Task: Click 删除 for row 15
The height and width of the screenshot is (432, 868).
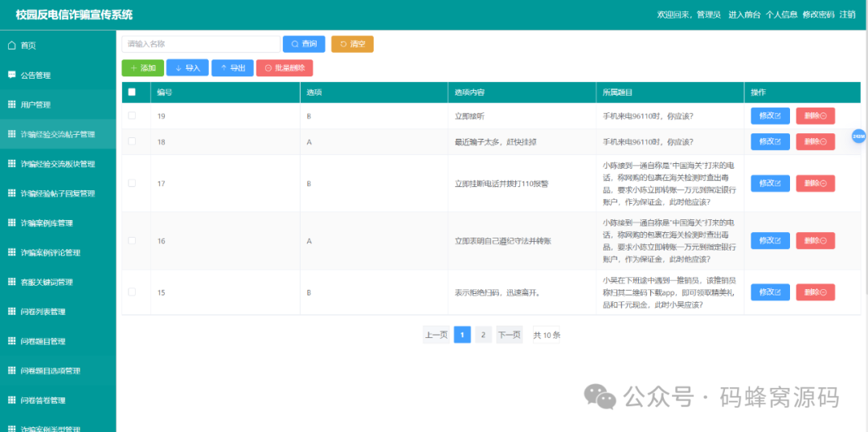Action: [816, 292]
